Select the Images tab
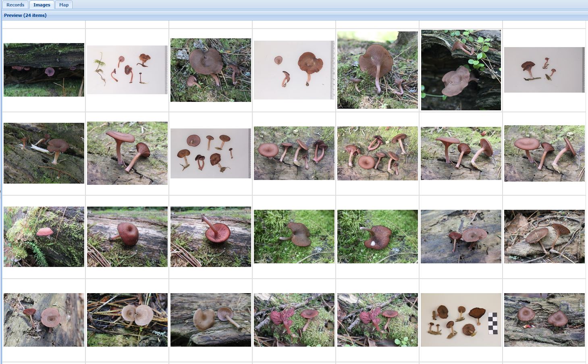588x364 pixels. (x=42, y=5)
